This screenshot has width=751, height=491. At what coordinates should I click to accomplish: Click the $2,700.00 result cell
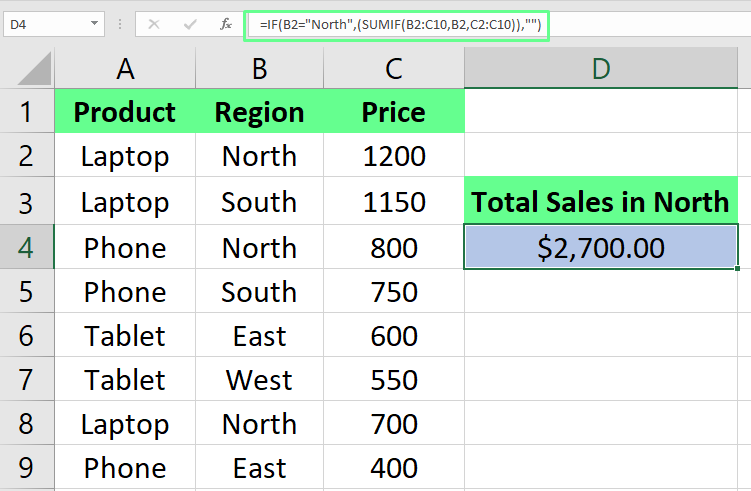click(x=601, y=247)
